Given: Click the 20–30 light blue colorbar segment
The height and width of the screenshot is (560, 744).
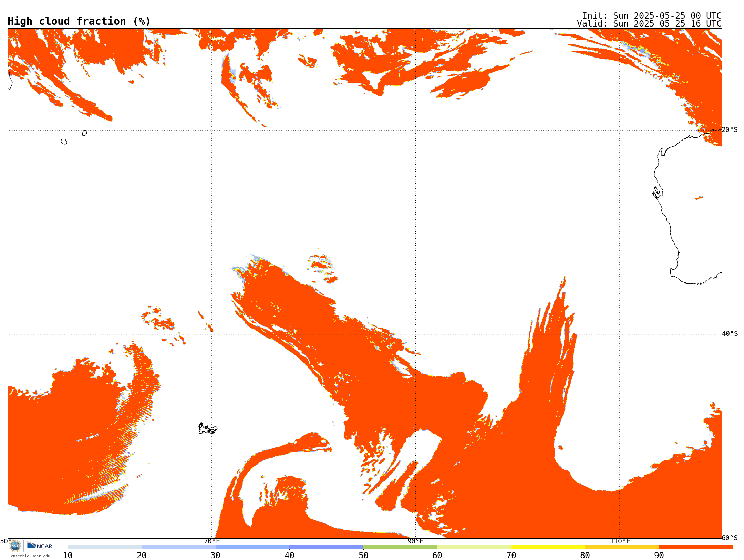Looking at the screenshot, I should click(179, 547).
